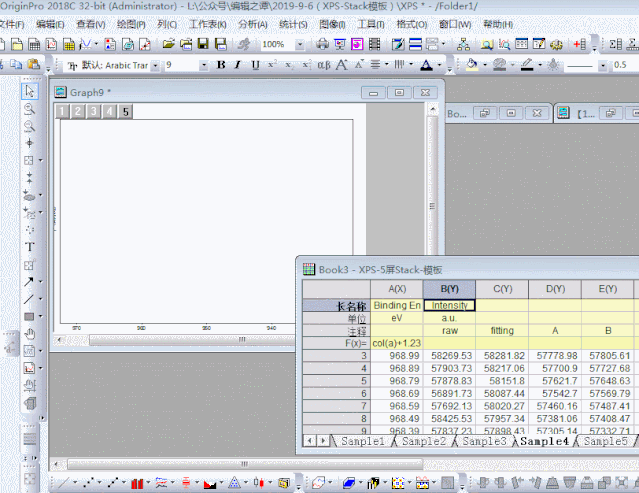Viewport: 639px width, 493px height.
Task: Select the Pointer tool in left toolbar
Action: coord(29,91)
